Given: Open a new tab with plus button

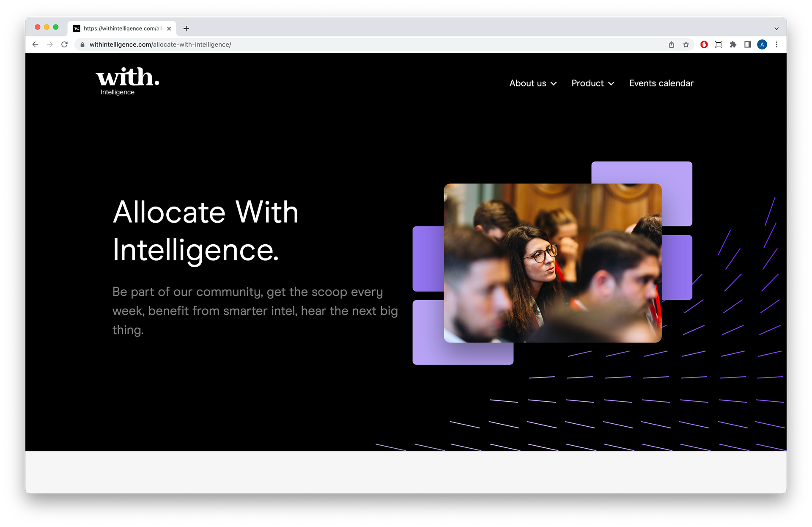Looking at the screenshot, I should coord(186,28).
